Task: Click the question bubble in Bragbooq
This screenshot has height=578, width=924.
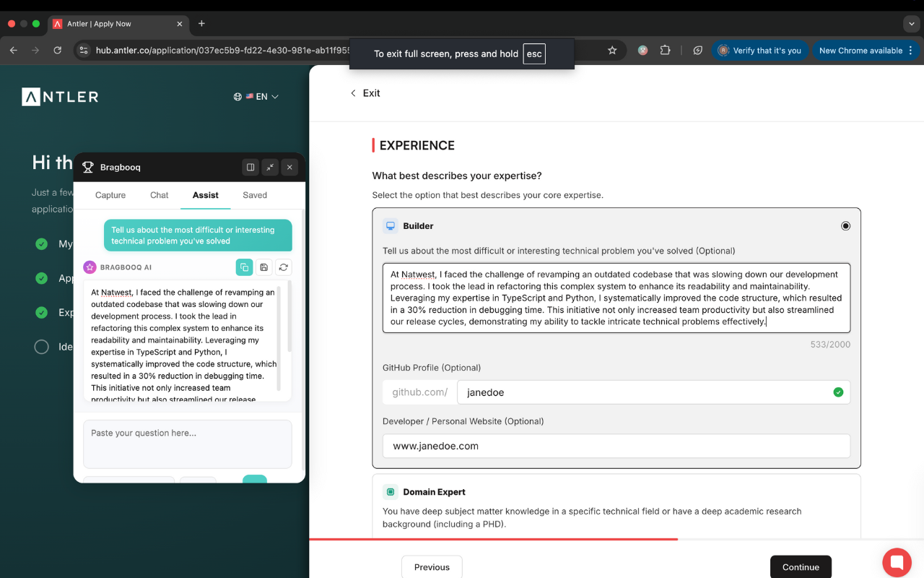Action: [x=198, y=236]
